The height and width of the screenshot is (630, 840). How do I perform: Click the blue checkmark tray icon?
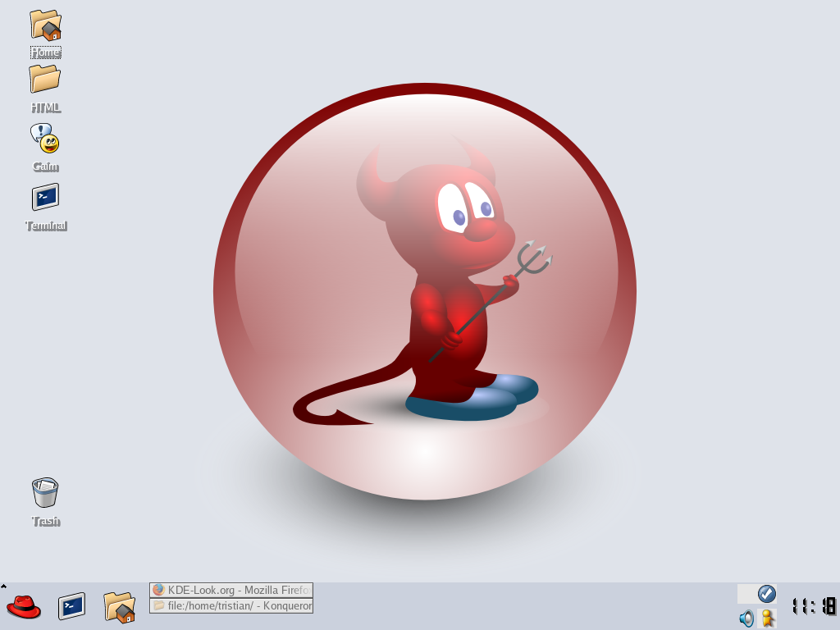(x=767, y=594)
